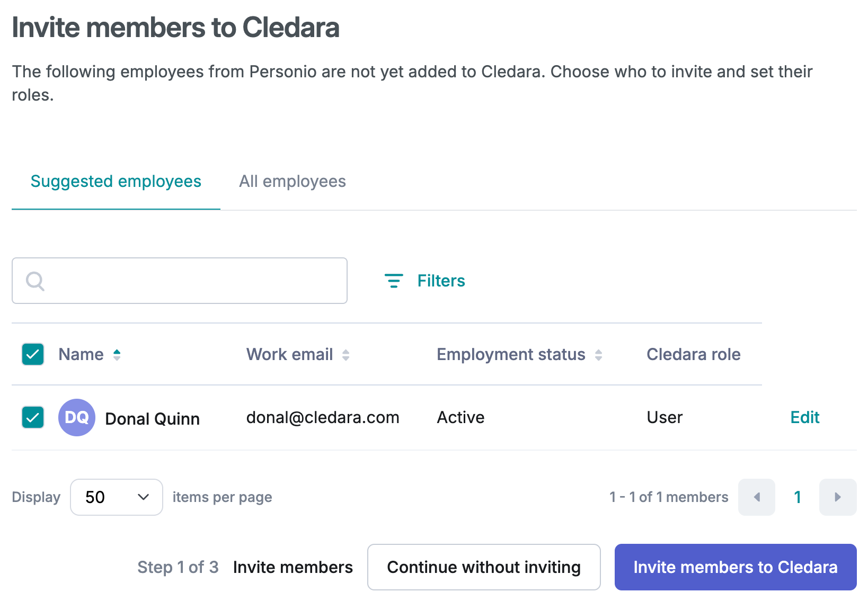Viewport: 868px width, 610px height.
Task: Expand the chevron next to 50
Action: [143, 497]
